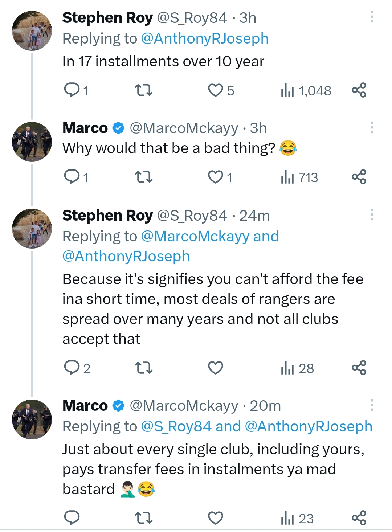Like Marco's 'Why would that be' tweet
392x532 pixels.
click(215, 177)
